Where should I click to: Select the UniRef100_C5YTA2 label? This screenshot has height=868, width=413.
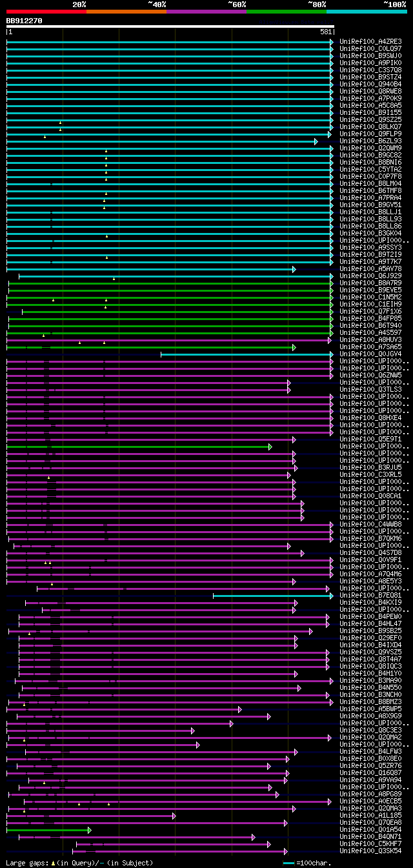[370, 169]
